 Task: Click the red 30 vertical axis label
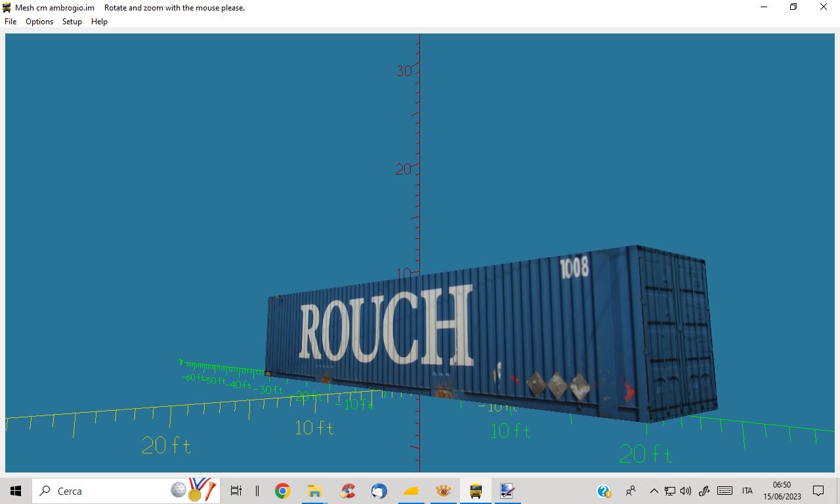pyautogui.click(x=404, y=70)
